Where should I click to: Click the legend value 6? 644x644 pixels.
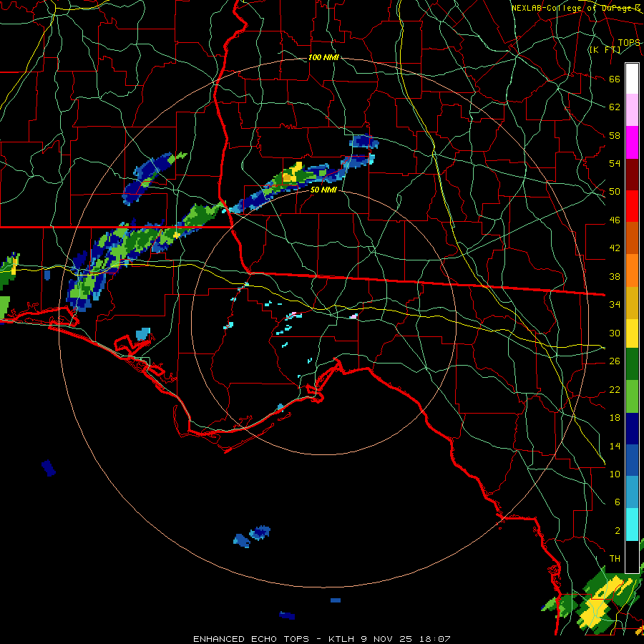[617, 502]
